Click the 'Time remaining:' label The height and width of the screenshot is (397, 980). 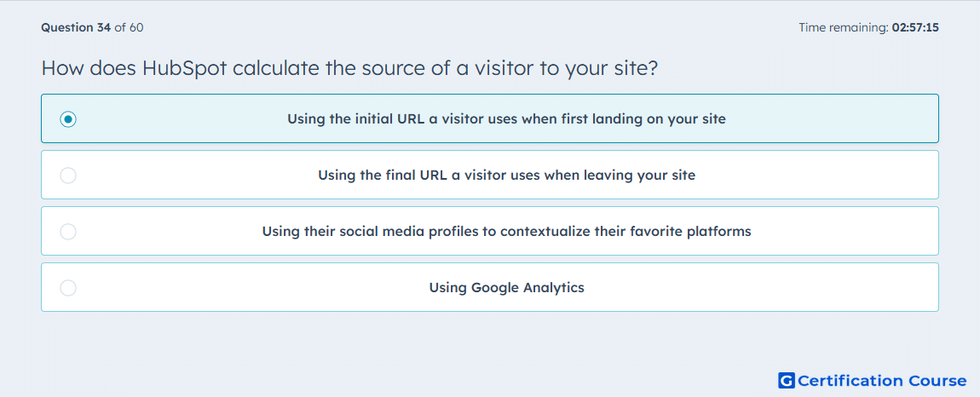coord(844,27)
